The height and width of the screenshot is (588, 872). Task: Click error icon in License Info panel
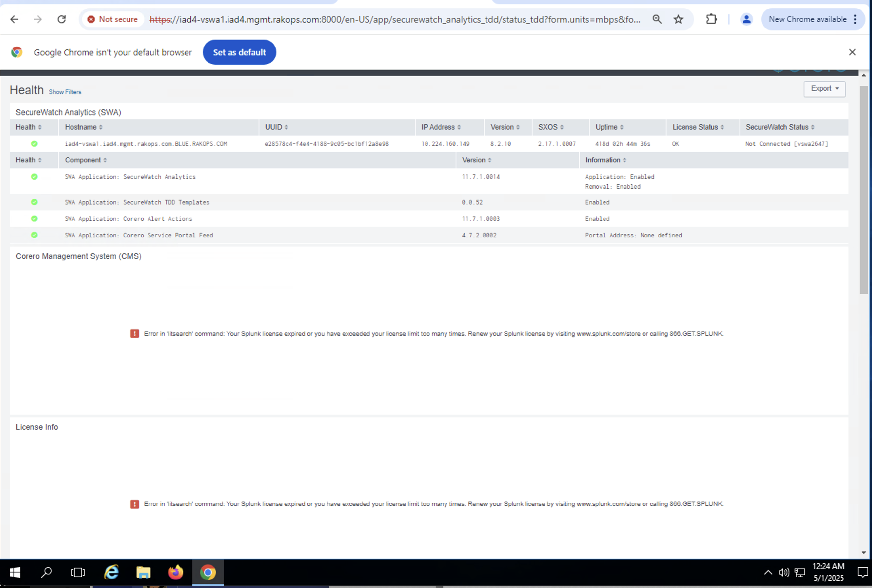[x=135, y=504]
